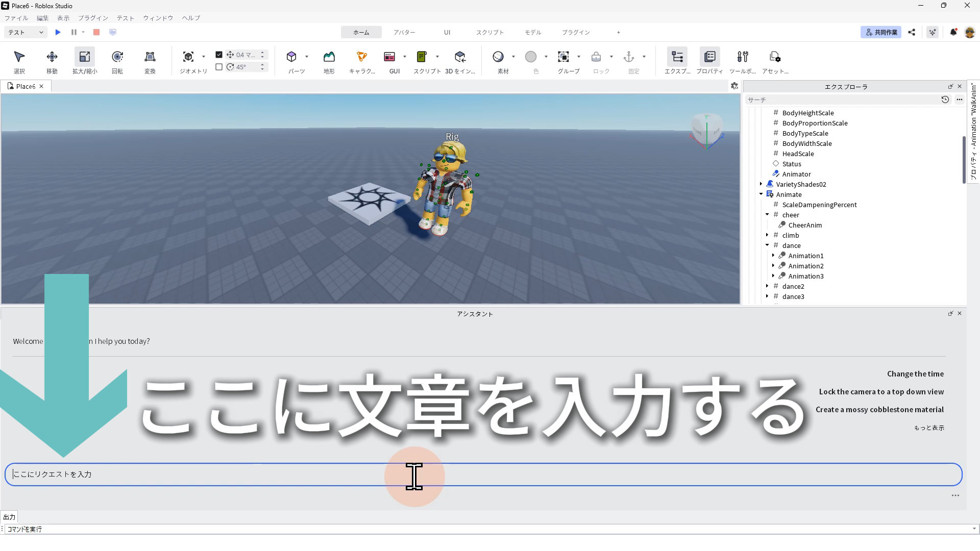Open the ツールボックス (Toolbox) panel icon
980x551 pixels.
(x=743, y=57)
